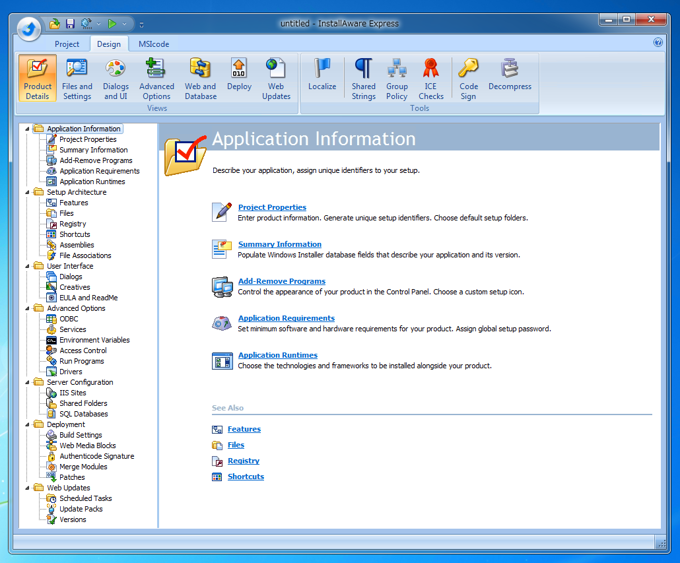
Task: Click the green run build arrow icon
Action: (x=112, y=24)
